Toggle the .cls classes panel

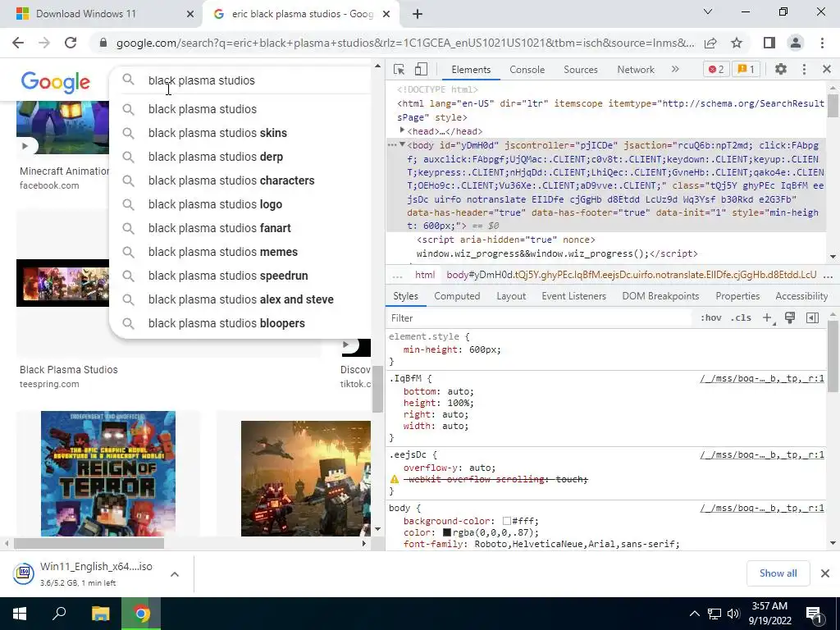(741, 317)
